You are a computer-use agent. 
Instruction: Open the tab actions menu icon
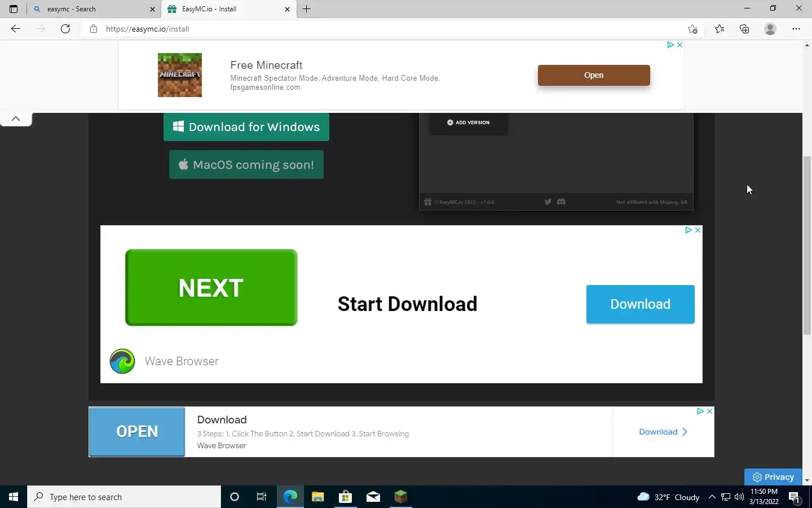(x=14, y=9)
